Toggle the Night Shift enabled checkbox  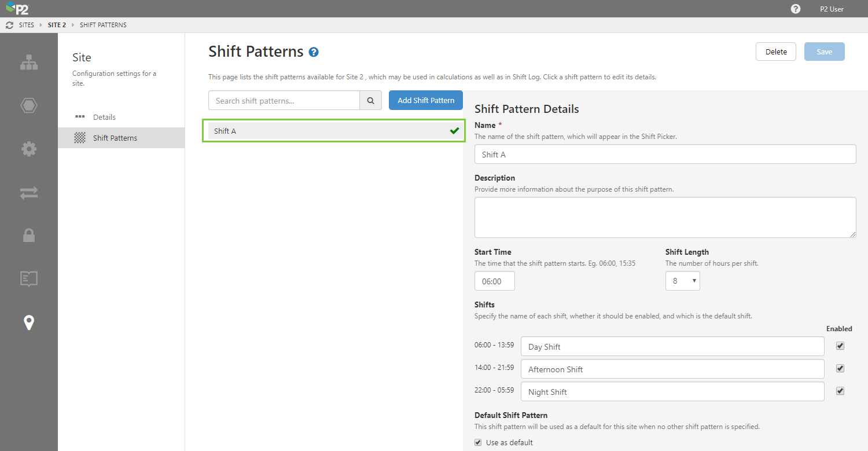point(840,391)
